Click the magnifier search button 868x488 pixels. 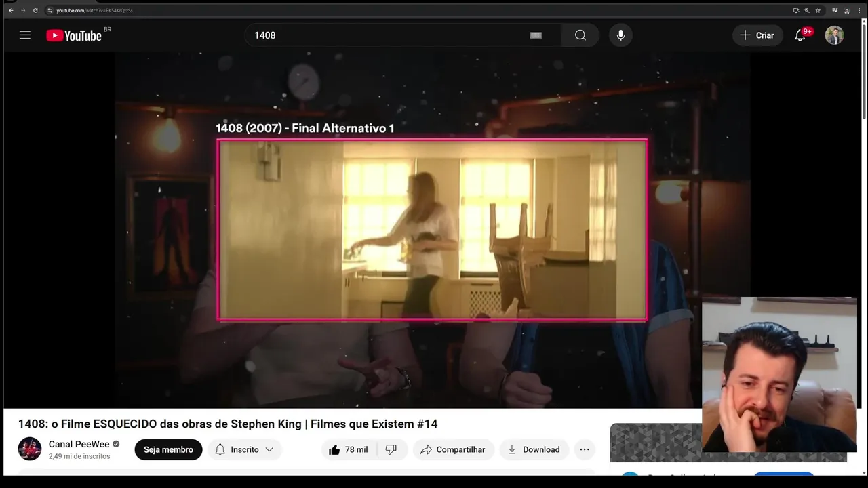[580, 35]
